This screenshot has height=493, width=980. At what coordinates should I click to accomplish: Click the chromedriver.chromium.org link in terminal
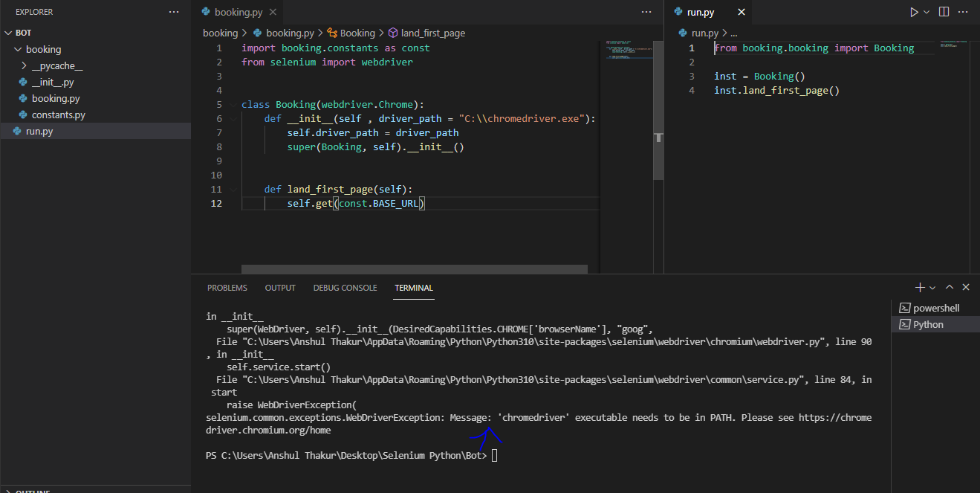[x=539, y=424]
